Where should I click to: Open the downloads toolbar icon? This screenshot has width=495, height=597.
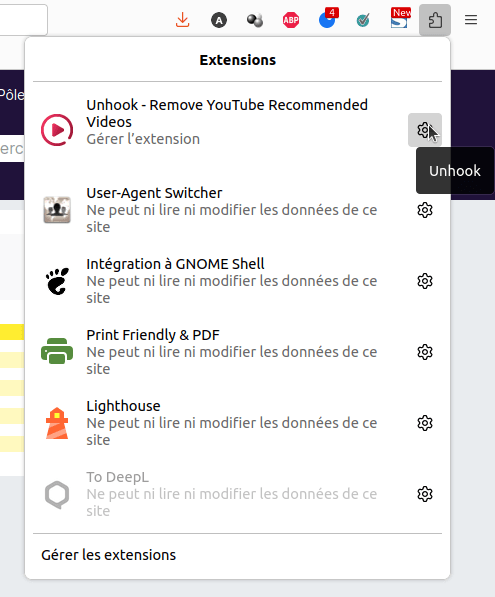tap(183, 20)
